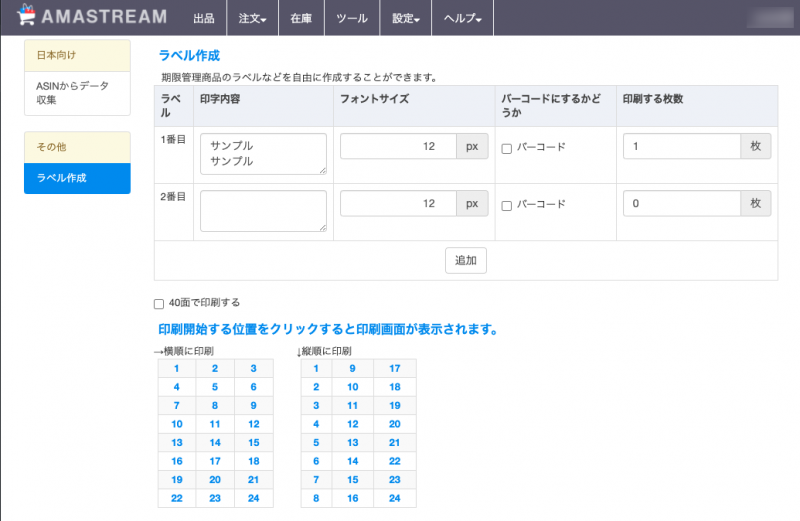Viewport: 800px width, 521px height.
Task: Enable バーコード checkbox for 2番目 label
Action: click(507, 206)
